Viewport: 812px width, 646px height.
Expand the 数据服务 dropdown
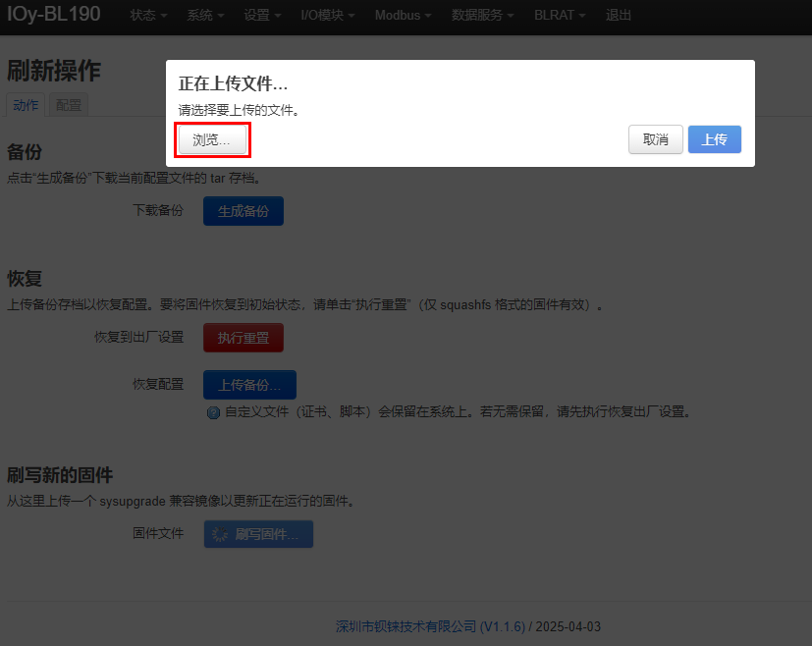(482, 16)
